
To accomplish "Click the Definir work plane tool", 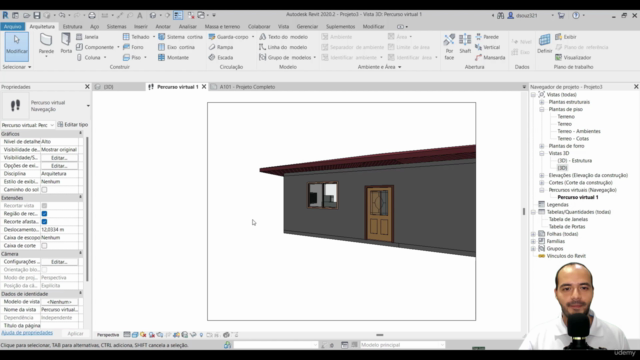I will coord(544,44).
